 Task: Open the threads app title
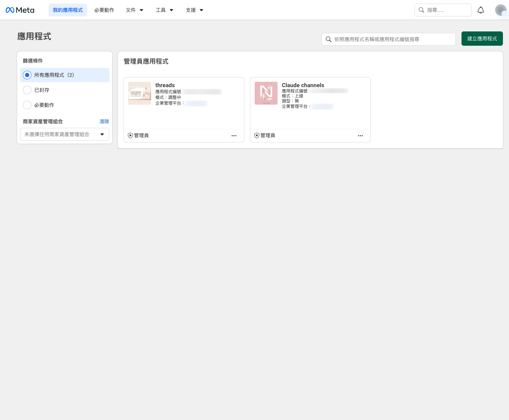point(165,85)
